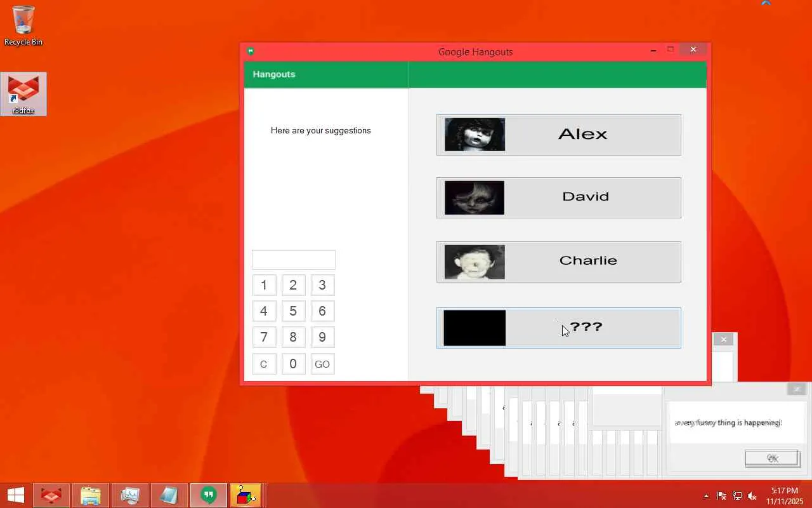Open the colored cubes app on the taskbar
The image size is (812, 508).
click(x=245, y=495)
